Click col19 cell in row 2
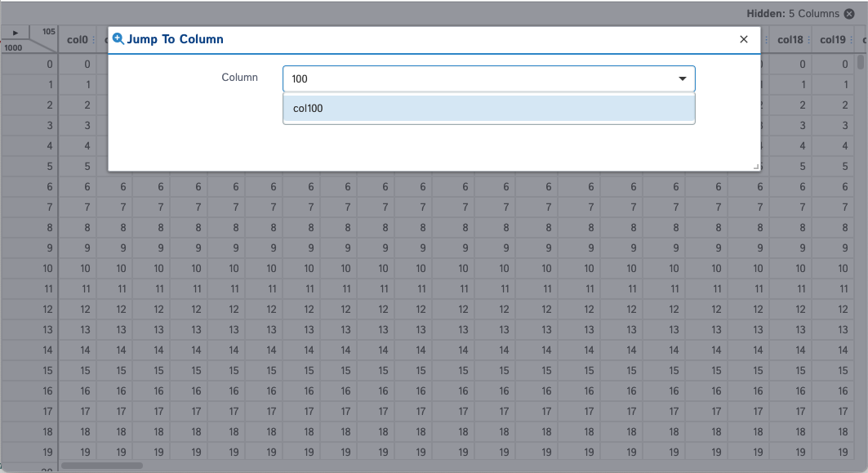The height and width of the screenshot is (473, 868). [833, 105]
